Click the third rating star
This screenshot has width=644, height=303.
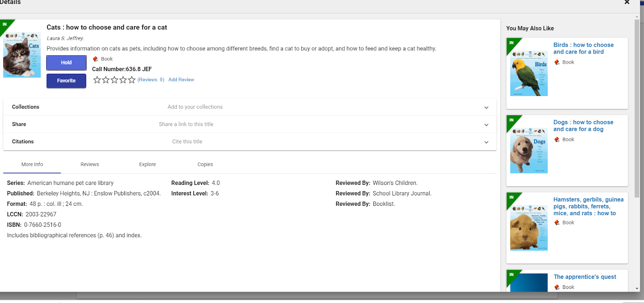coord(114,80)
